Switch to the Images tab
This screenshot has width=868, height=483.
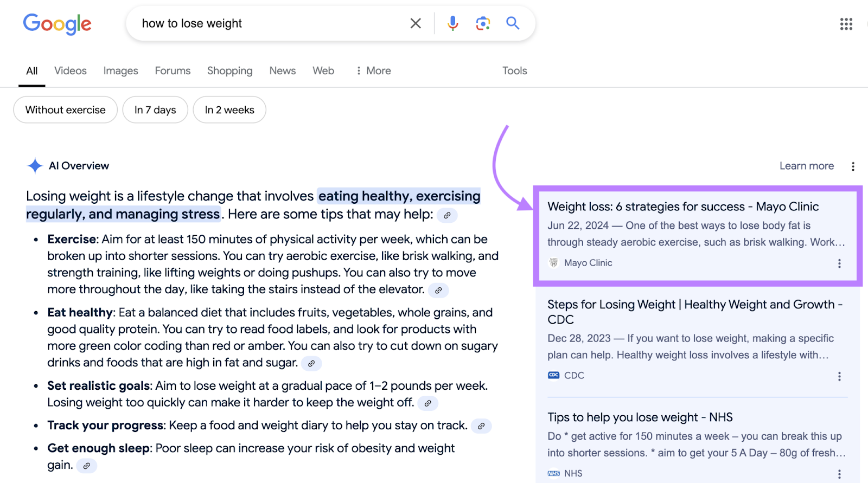[120, 71]
